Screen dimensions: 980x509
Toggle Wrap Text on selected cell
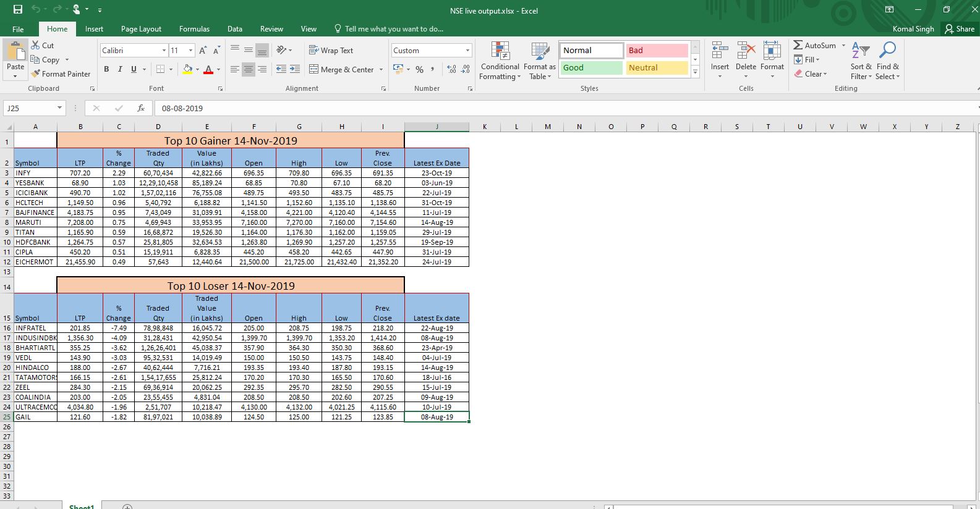pyautogui.click(x=331, y=51)
